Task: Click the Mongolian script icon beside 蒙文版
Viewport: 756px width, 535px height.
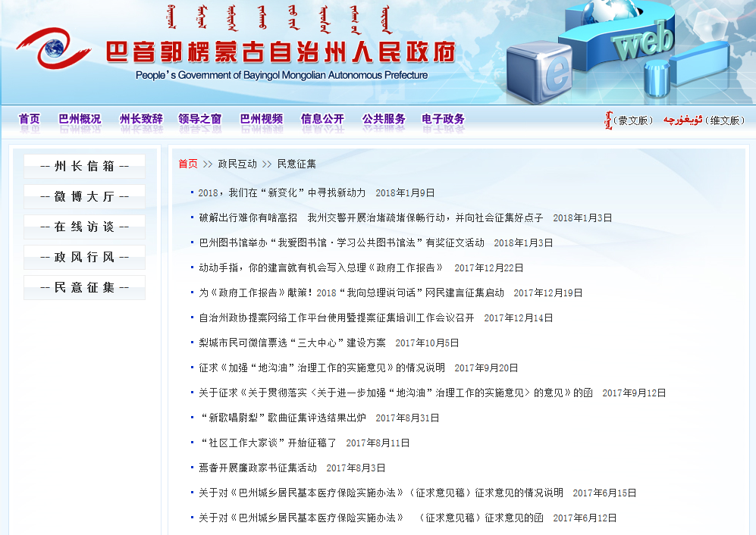Action: (x=607, y=120)
